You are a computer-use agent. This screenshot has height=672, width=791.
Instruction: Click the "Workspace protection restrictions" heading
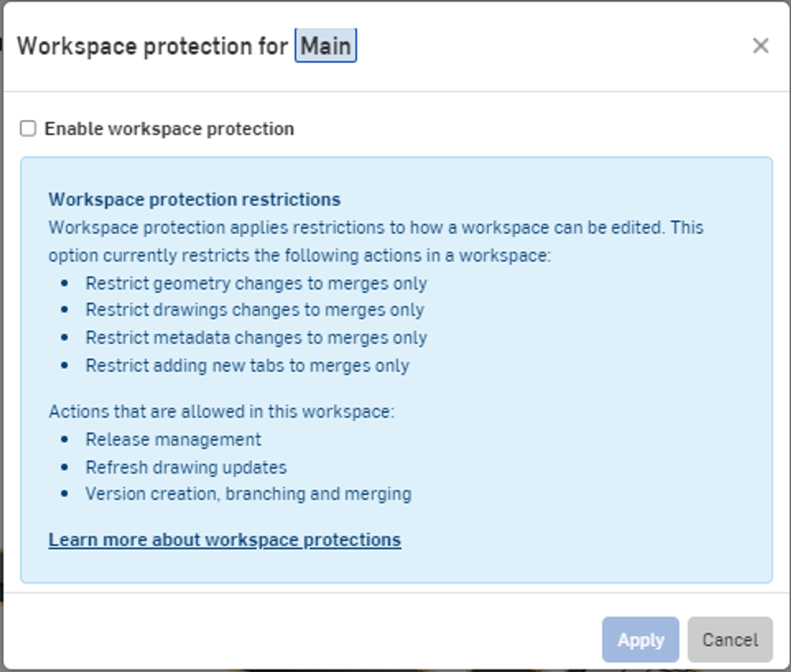[x=195, y=199]
